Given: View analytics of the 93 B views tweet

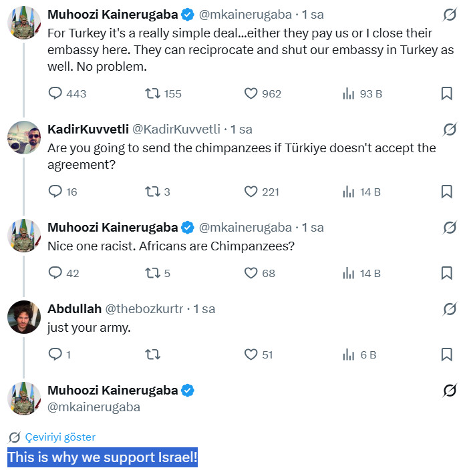Looking at the screenshot, I should point(349,94).
